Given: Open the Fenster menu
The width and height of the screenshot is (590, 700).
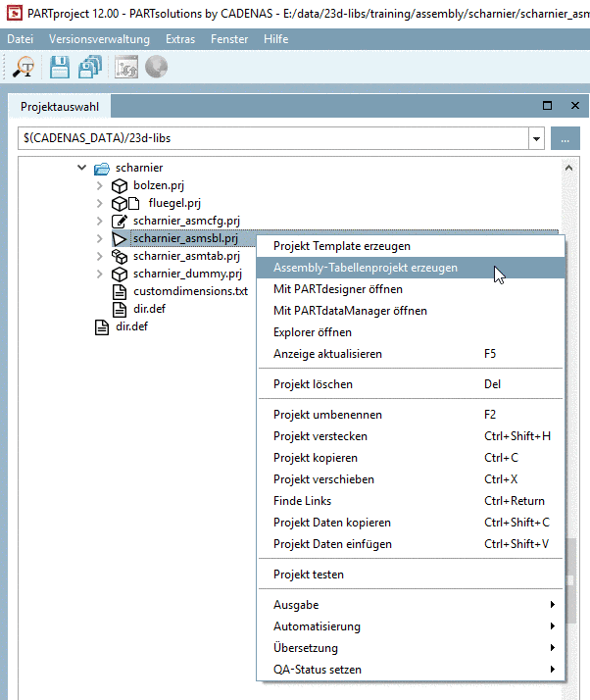Looking at the screenshot, I should 229,39.
